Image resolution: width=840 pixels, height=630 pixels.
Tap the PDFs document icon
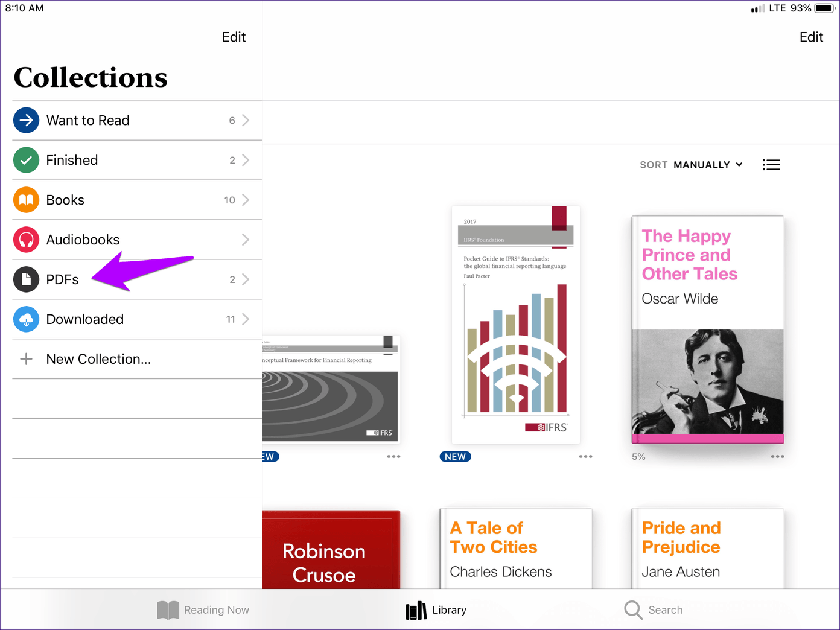point(26,279)
